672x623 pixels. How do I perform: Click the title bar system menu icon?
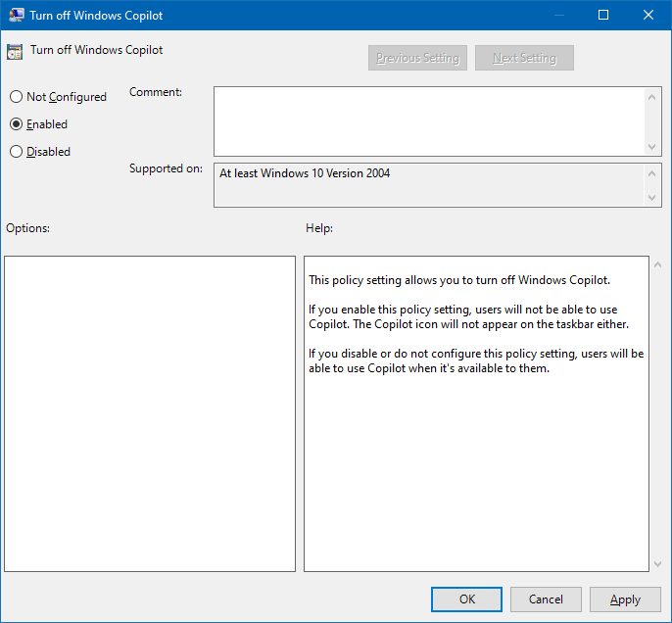coord(16,15)
